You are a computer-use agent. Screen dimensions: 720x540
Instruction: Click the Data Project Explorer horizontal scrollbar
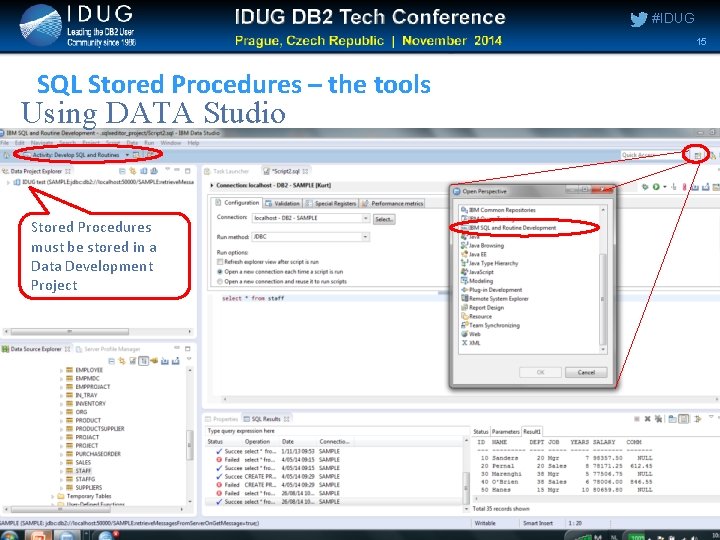pyautogui.click(x=70, y=332)
